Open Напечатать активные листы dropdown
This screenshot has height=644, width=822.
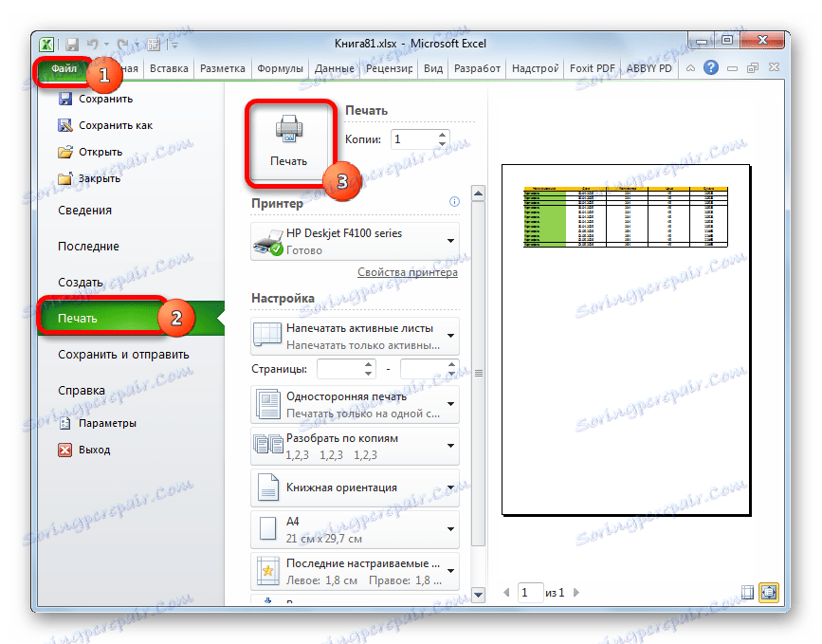[355, 336]
